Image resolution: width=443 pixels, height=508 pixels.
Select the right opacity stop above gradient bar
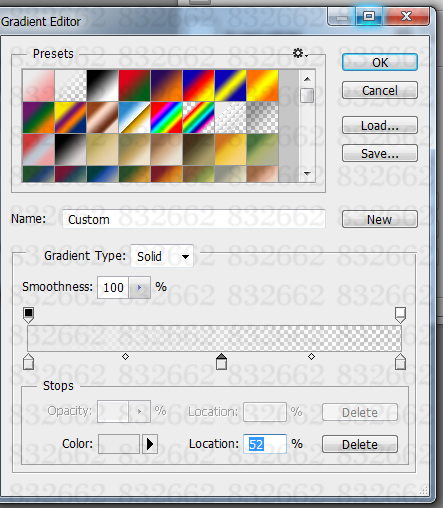[x=400, y=315]
